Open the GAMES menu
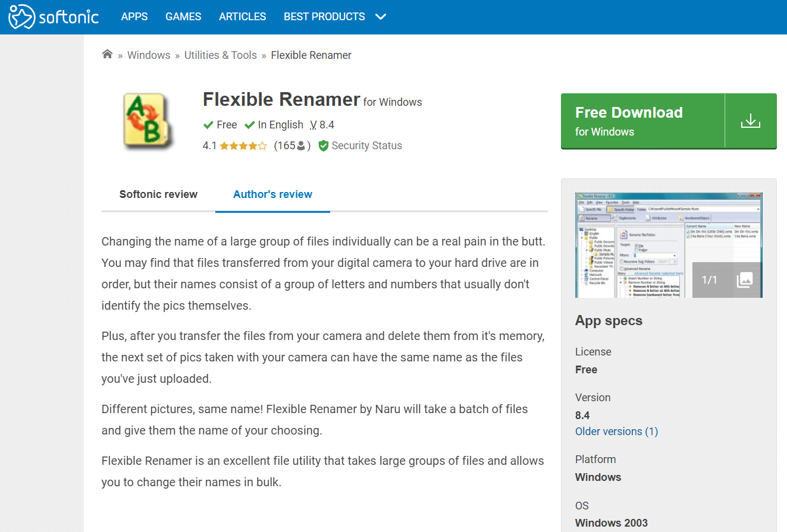Screen dimensions: 787x532 pos(183,17)
